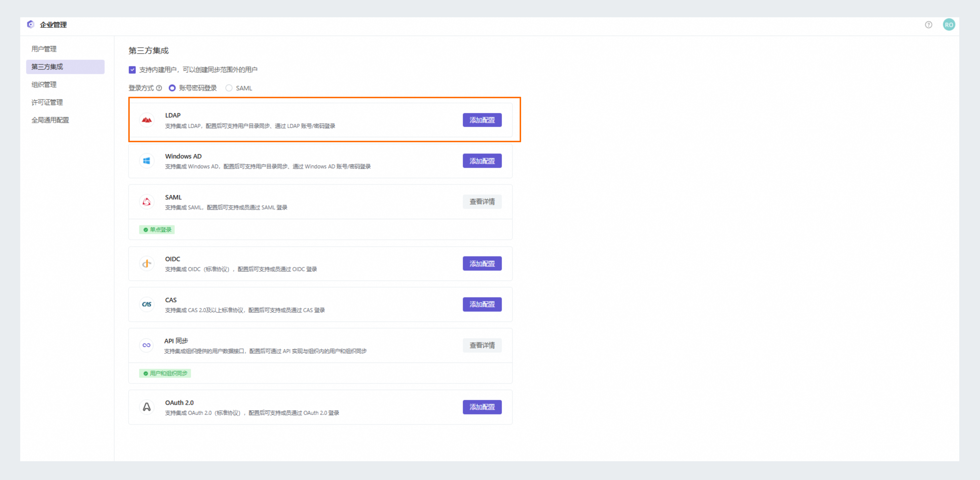
Task: Click 添加配置 for LDAP
Action: pyautogui.click(x=482, y=120)
